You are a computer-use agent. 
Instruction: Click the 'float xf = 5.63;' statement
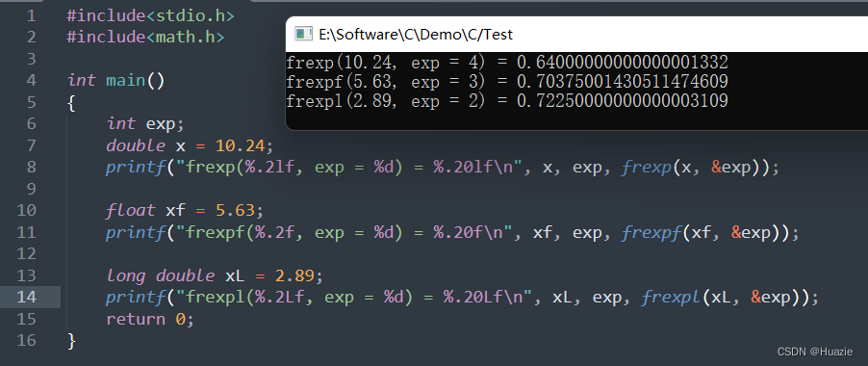click(186, 210)
